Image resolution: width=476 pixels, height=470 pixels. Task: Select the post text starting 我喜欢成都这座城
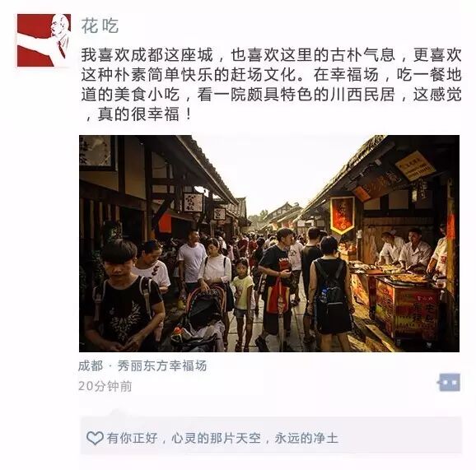[271, 84]
